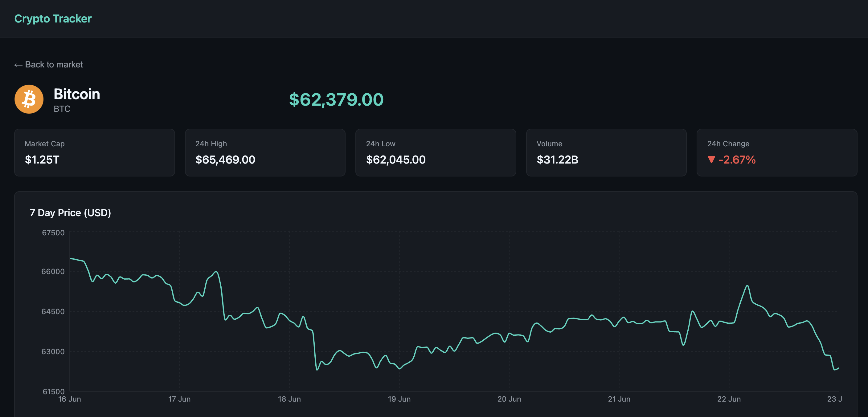Click the Market Cap label
This screenshot has height=417, width=868.
point(44,144)
